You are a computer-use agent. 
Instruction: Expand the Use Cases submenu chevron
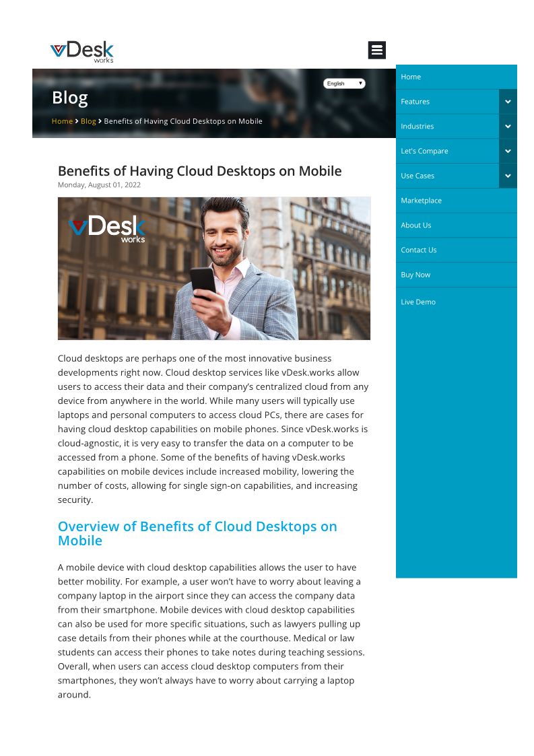[508, 176]
